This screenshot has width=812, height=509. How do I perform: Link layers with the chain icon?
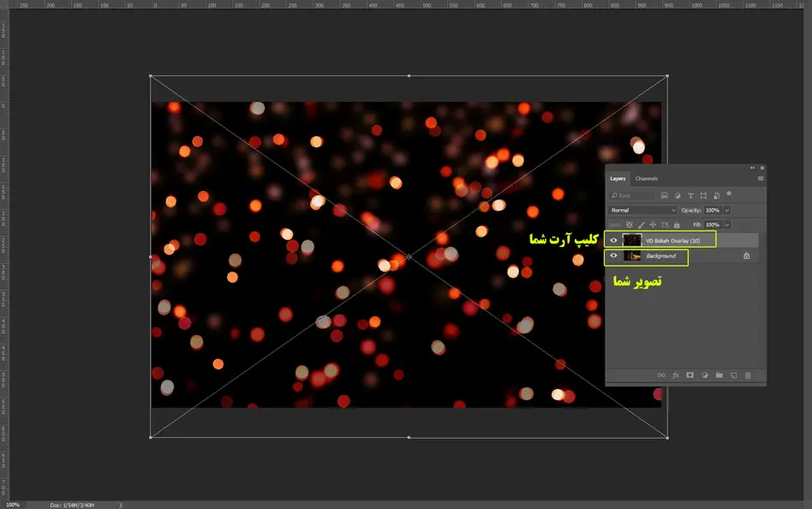pyautogui.click(x=661, y=375)
